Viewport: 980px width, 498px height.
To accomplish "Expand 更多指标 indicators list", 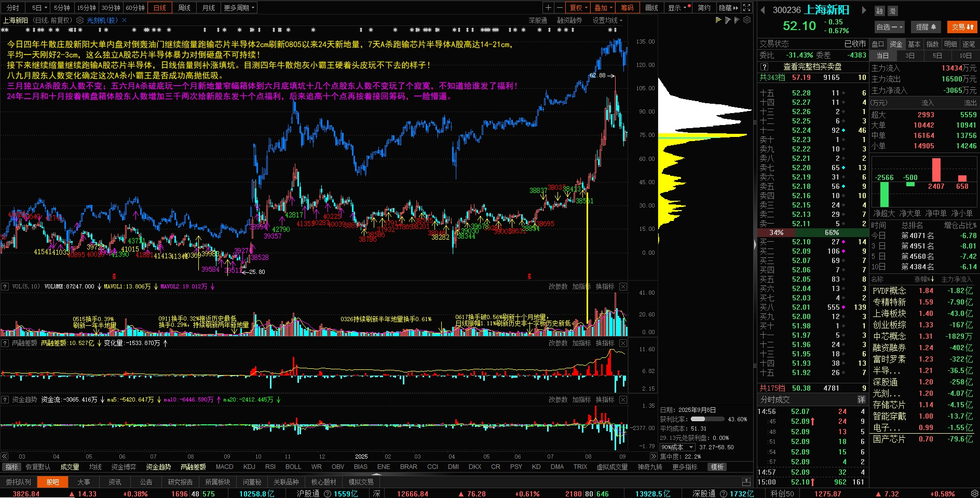I will (685, 467).
